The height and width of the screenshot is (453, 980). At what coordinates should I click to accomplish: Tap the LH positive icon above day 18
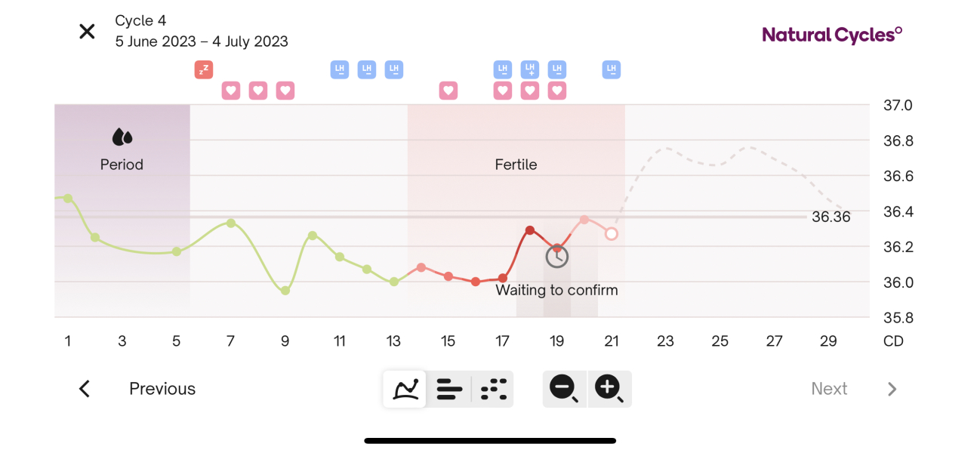[530, 70]
